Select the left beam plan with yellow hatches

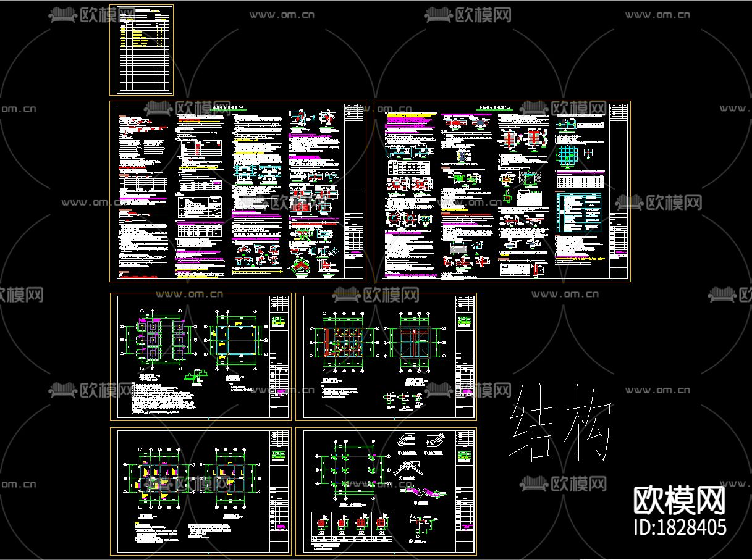point(159,479)
